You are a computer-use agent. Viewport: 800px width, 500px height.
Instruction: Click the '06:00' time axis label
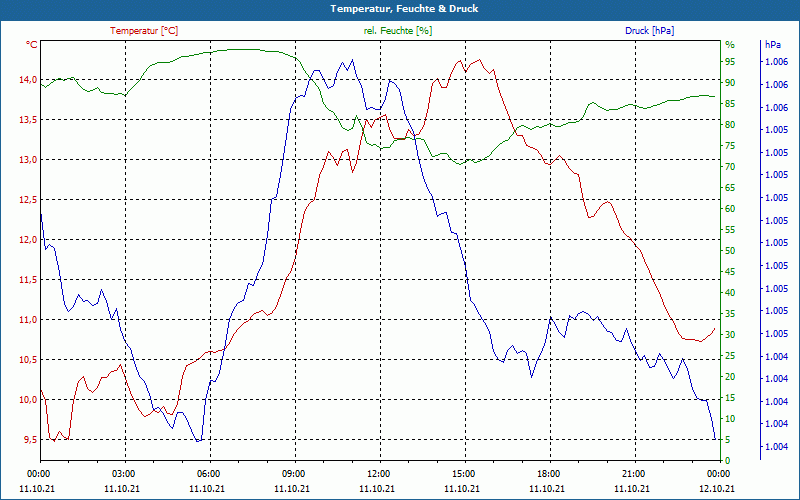click(210, 473)
